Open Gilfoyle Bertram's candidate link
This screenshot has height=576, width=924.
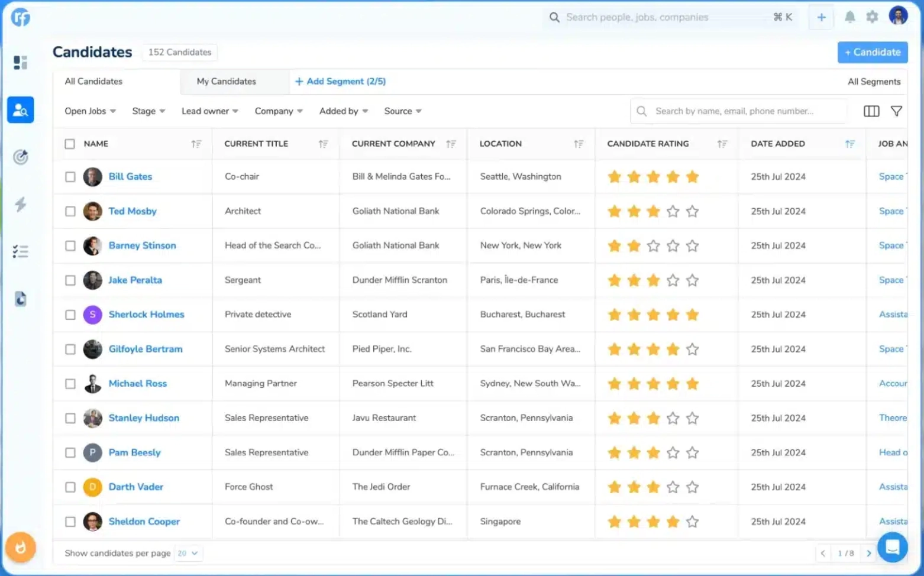point(146,349)
